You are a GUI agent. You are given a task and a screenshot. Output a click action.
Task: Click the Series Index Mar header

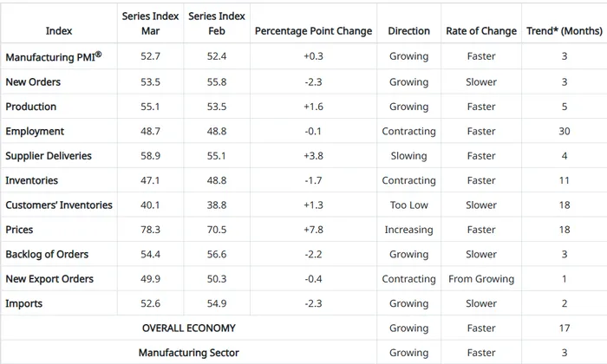[150, 23]
